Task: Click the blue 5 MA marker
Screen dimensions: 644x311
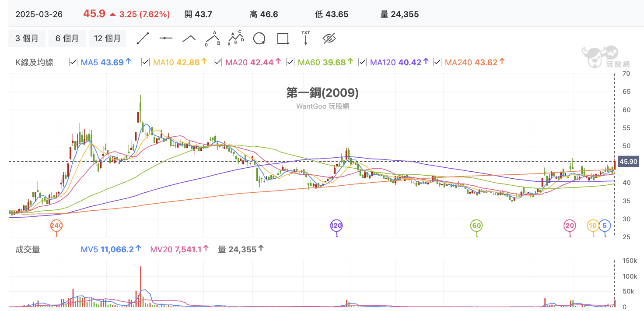Action: coord(605,226)
